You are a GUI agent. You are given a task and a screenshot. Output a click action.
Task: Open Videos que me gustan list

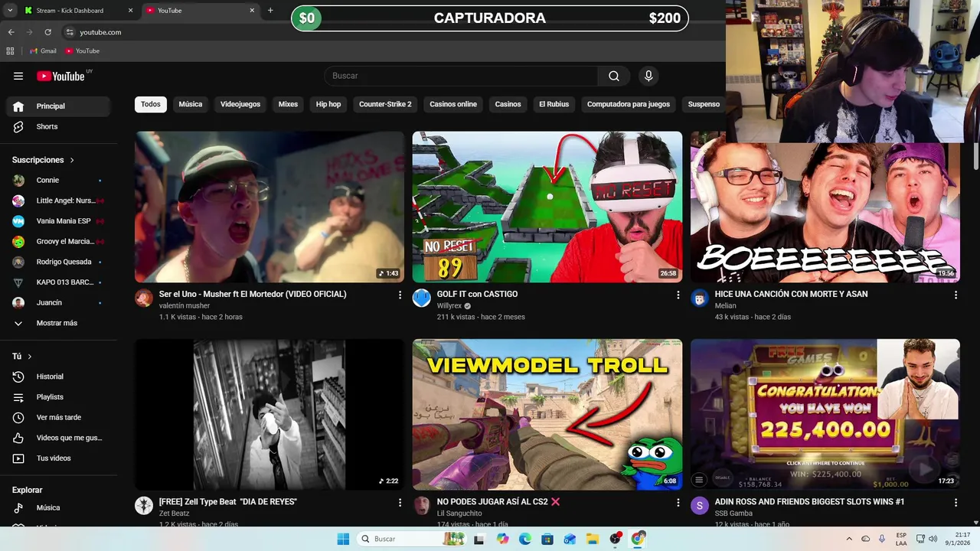point(58,438)
